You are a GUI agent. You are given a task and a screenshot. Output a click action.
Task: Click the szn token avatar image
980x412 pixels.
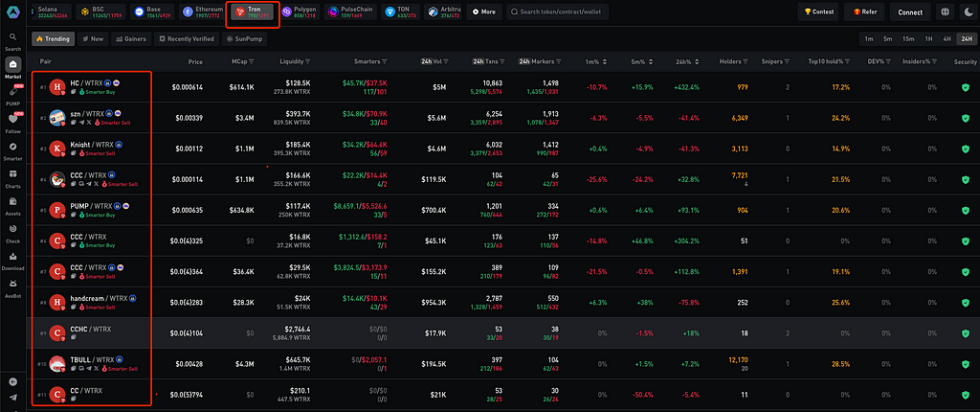point(57,117)
